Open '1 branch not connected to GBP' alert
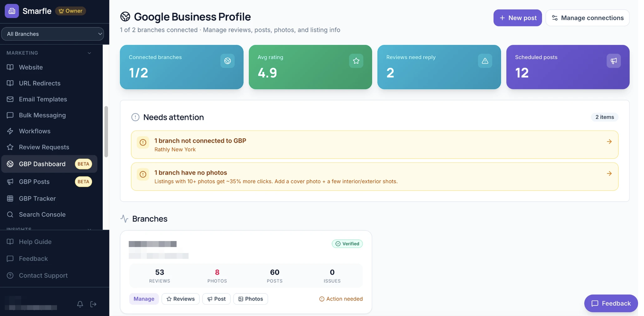 tap(375, 145)
